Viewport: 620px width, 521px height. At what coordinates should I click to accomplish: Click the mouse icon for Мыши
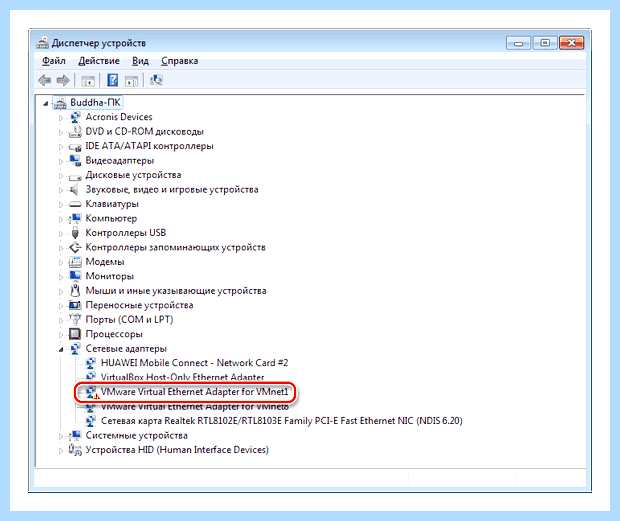point(75,291)
